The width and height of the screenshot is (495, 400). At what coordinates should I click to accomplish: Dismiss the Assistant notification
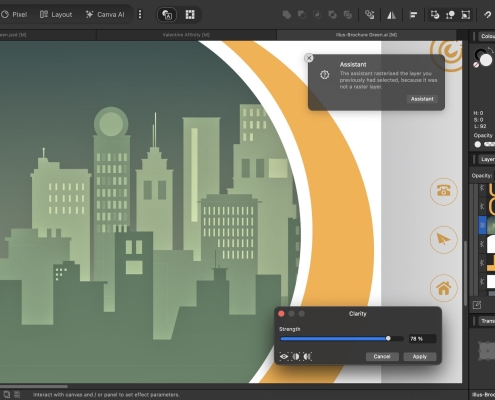pyautogui.click(x=309, y=58)
